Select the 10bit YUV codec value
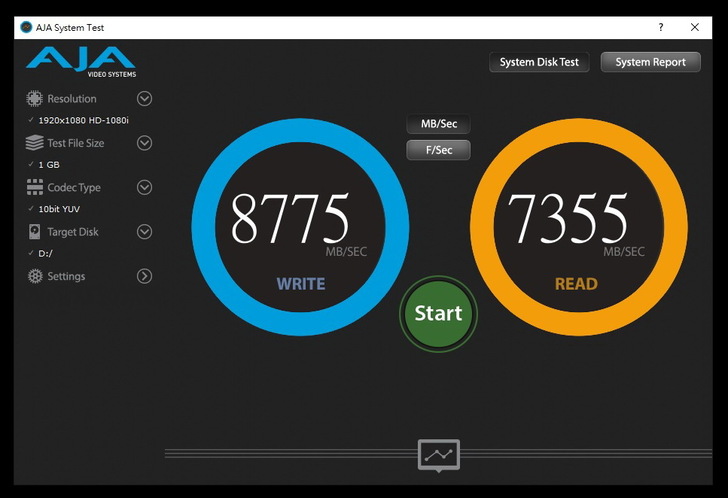The height and width of the screenshot is (498, 728). (x=59, y=209)
